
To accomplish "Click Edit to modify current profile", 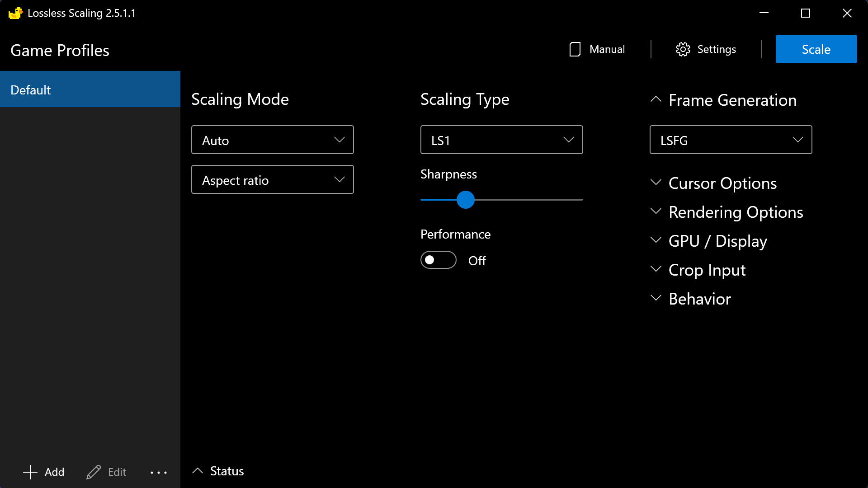I will coord(107,471).
